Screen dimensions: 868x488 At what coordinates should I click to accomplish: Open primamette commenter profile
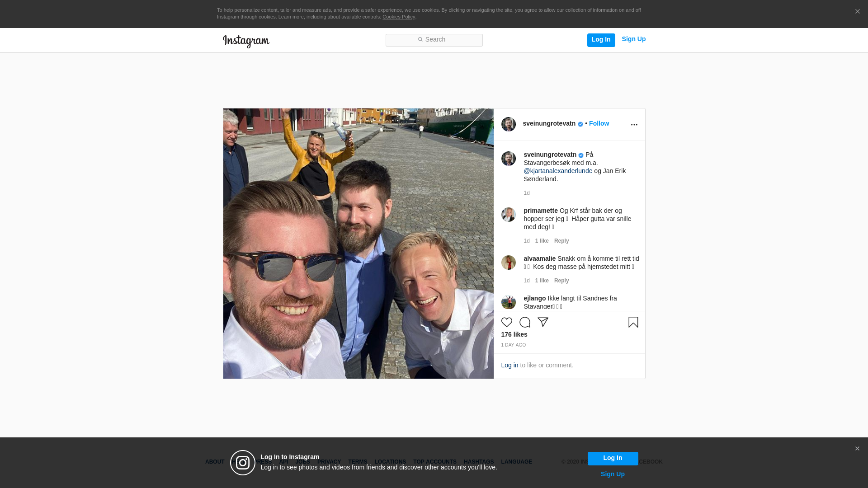tap(540, 211)
